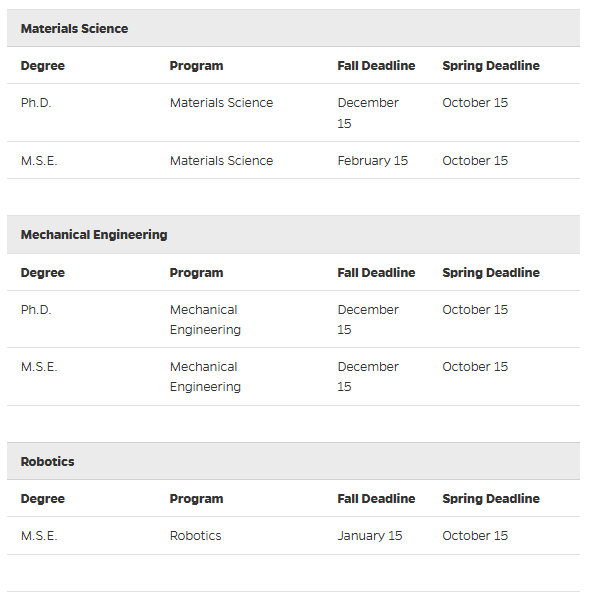Click the Materials Science section heading
602x594 pixels.
74,29
